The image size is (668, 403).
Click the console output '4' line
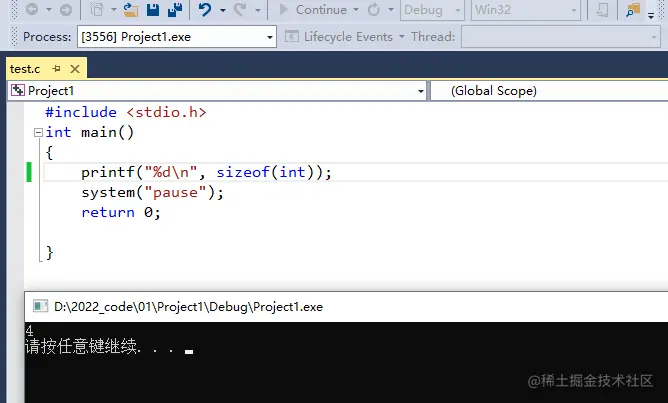[x=29, y=331]
